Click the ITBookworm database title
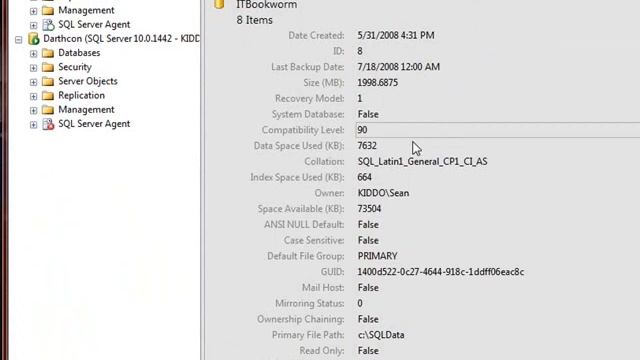Screen dimensions: 640x360 (x=267, y=4)
